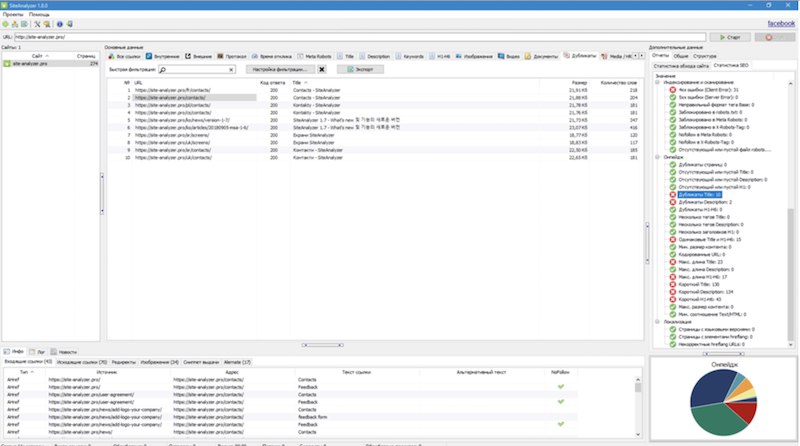Sort incoming links by Тип column header
The image size is (800, 446).
(x=24, y=372)
